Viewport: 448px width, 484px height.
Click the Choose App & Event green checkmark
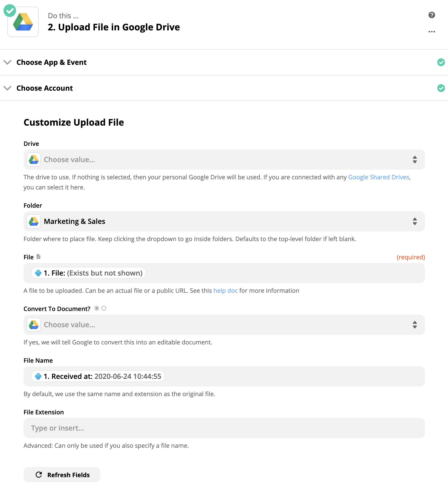point(441,62)
